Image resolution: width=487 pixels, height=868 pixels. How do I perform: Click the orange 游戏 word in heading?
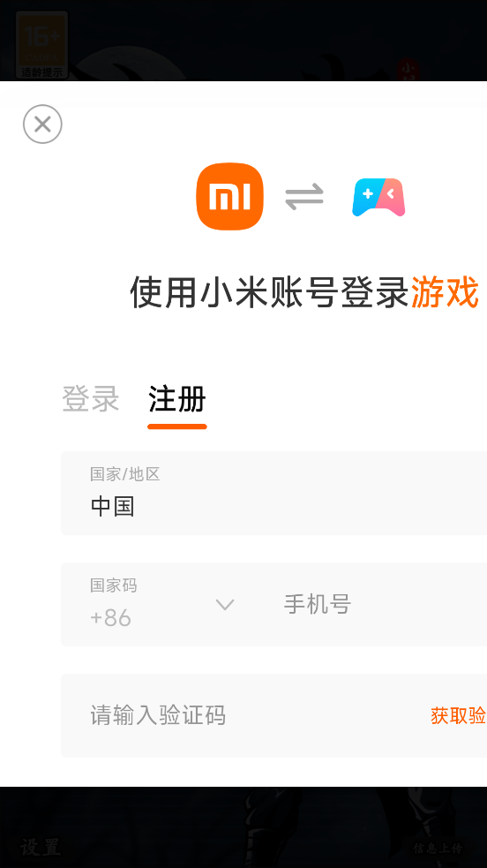445,292
